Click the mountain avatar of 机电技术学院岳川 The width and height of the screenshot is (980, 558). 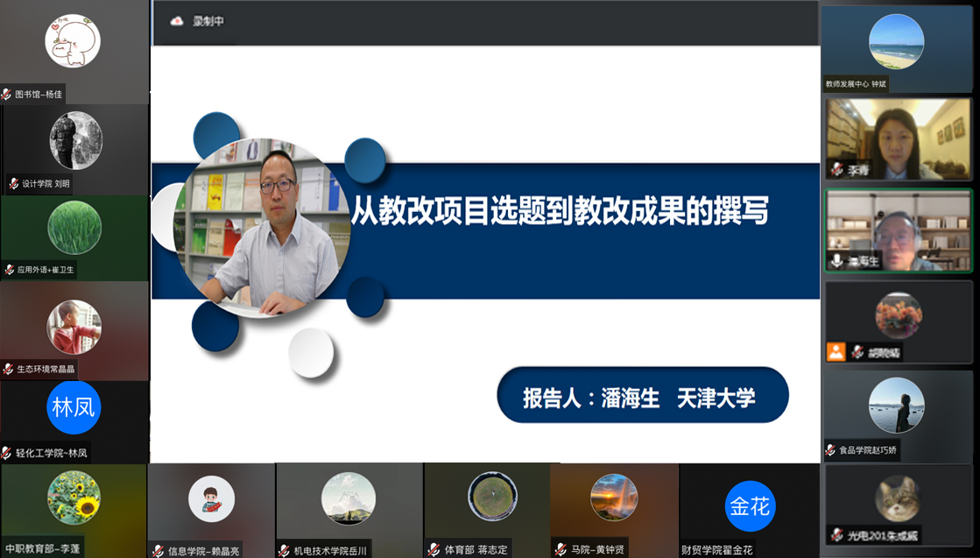[349, 498]
